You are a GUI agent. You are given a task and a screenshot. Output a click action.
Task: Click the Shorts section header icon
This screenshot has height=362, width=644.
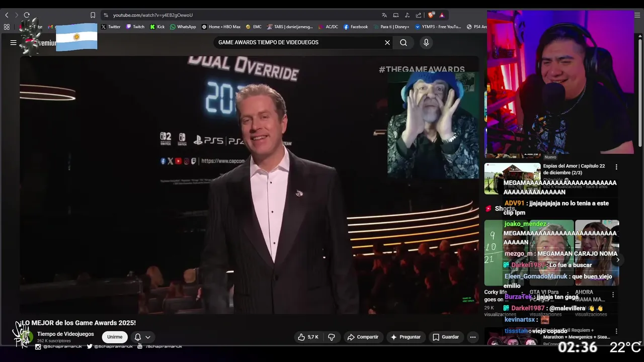pos(488,209)
